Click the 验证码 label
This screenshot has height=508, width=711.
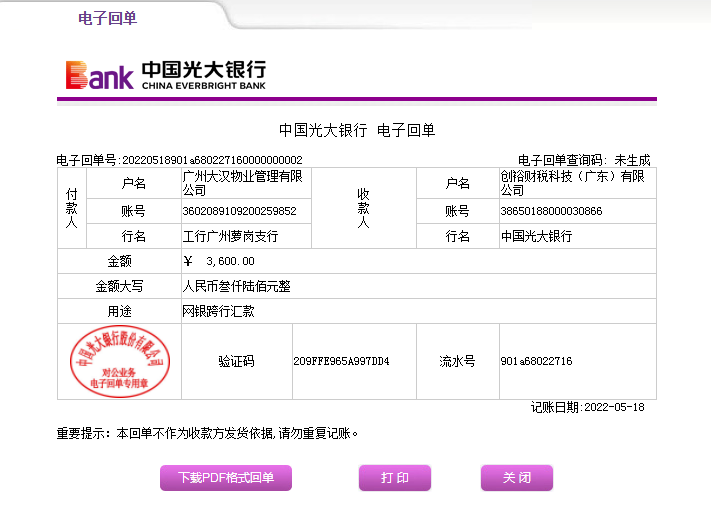(236, 361)
